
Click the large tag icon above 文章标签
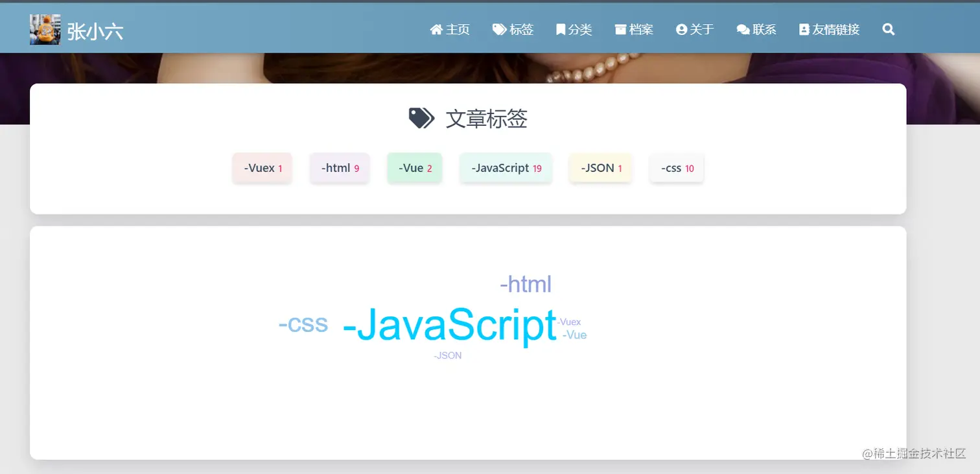pyautogui.click(x=420, y=118)
